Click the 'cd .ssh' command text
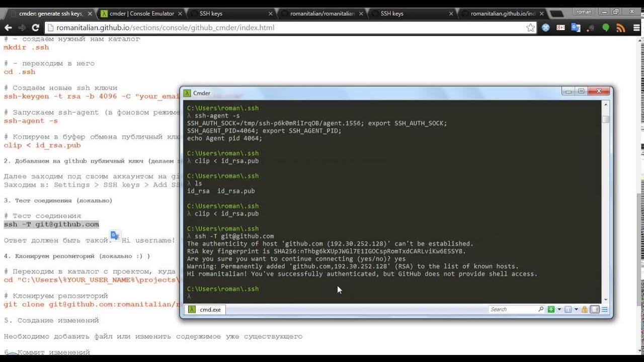 pyautogui.click(x=20, y=72)
